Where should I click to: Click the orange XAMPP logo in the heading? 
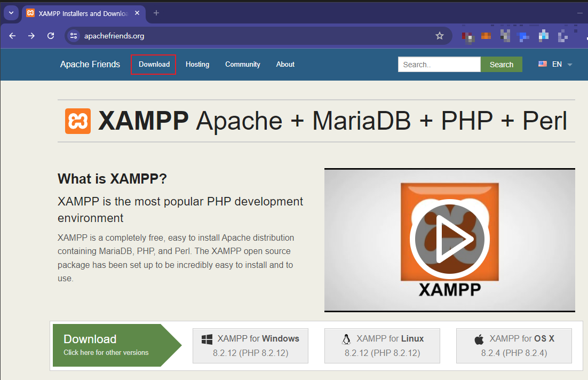tap(77, 121)
